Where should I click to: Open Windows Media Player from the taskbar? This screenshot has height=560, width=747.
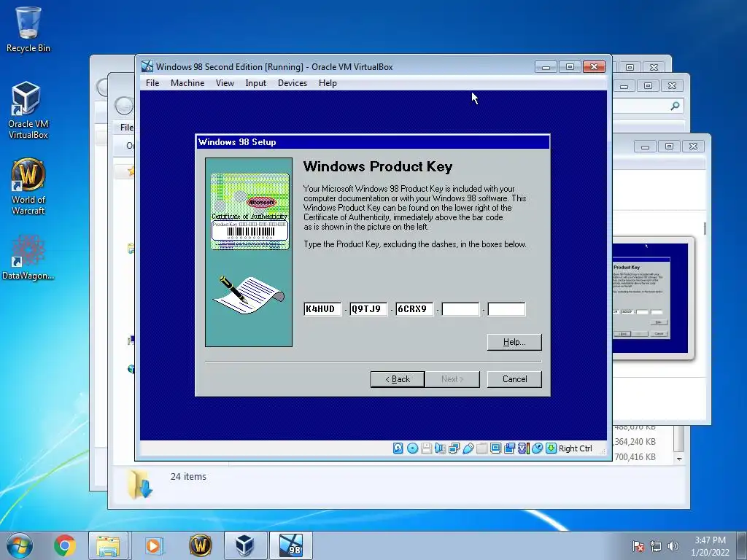(x=153, y=545)
